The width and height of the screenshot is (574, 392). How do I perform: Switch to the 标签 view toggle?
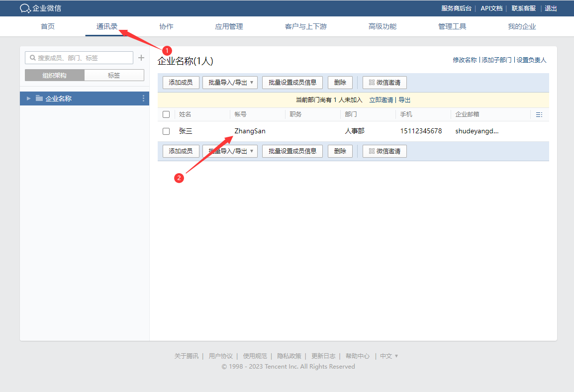click(x=114, y=76)
